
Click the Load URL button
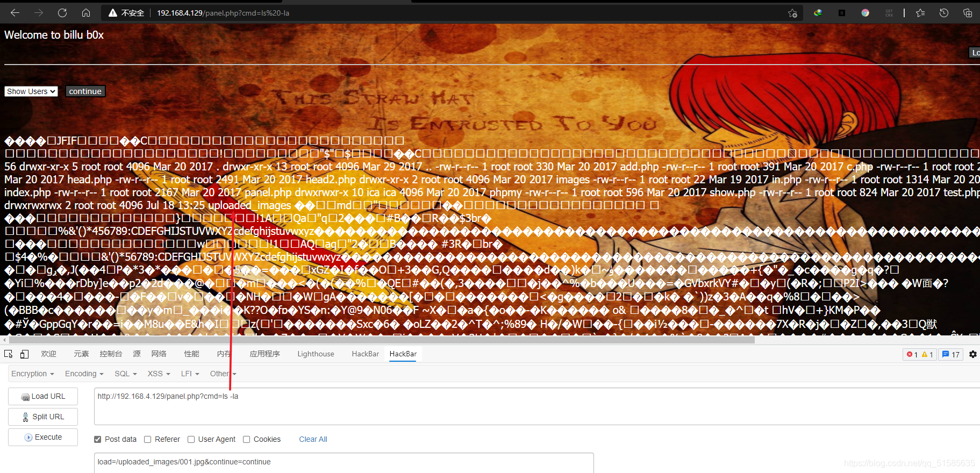point(43,396)
